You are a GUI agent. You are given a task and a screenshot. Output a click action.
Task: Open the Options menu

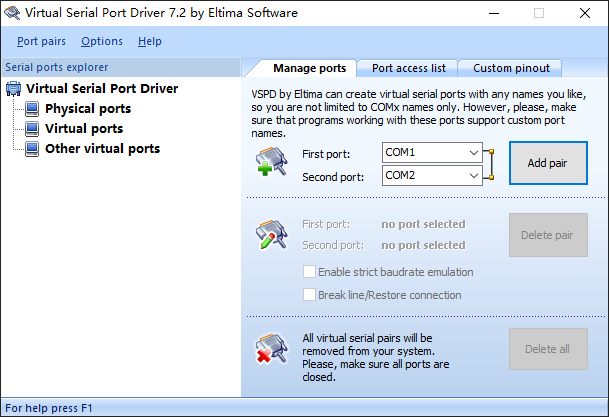tap(102, 41)
